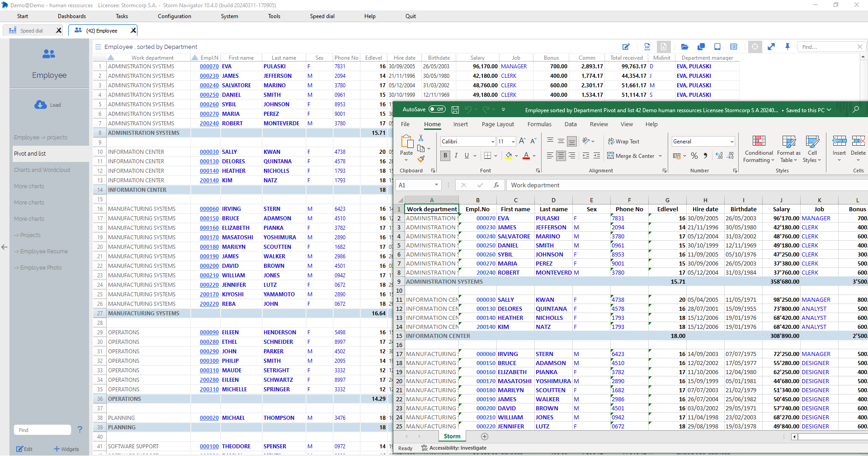Click the tablet view icon in Storm toolbar
This screenshot has width=868, height=456.
point(717,47)
